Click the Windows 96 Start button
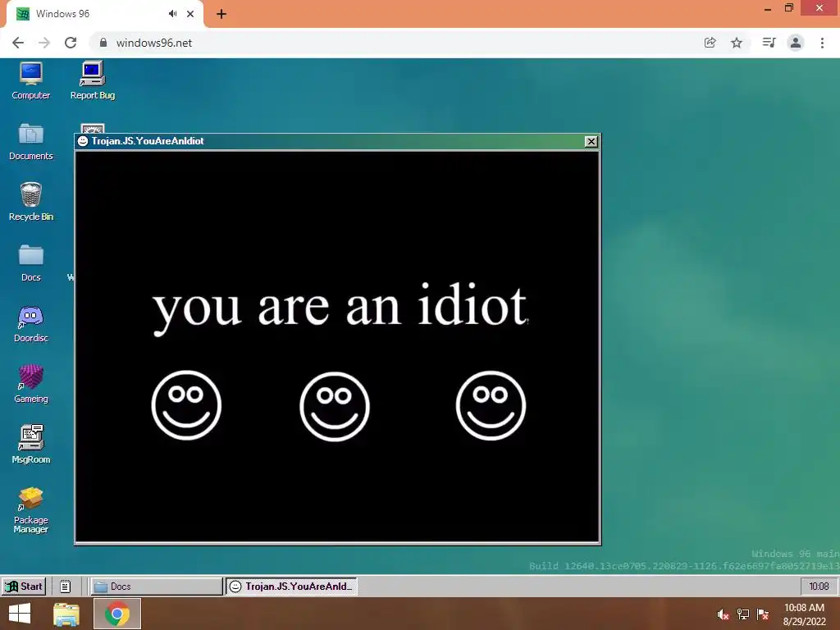Image resolution: width=840 pixels, height=630 pixels. [24, 586]
